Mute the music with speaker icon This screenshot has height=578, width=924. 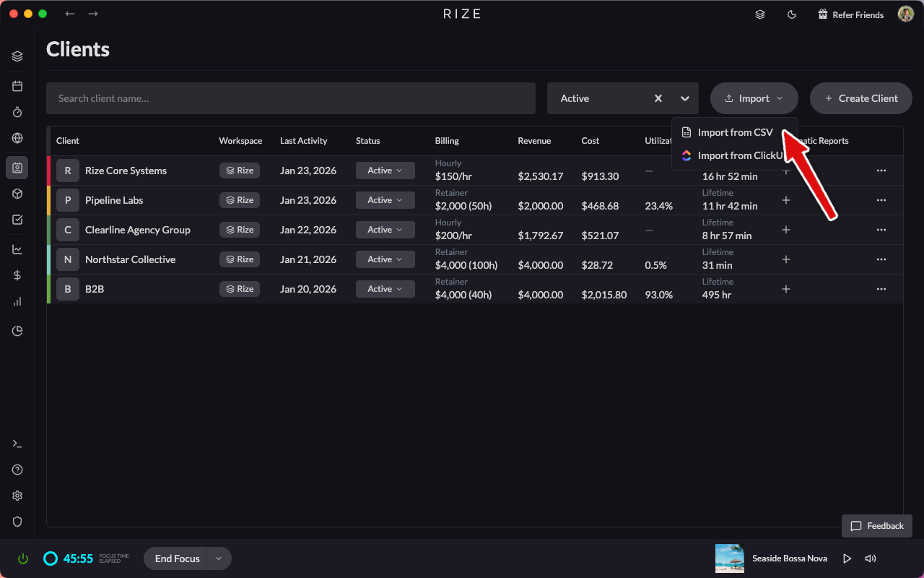coord(870,558)
